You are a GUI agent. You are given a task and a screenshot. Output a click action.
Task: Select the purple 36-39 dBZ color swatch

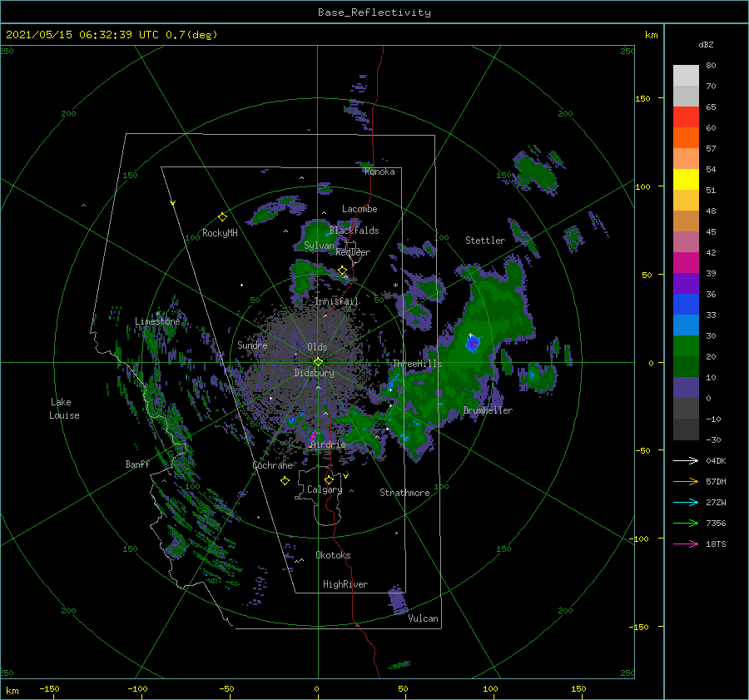(x=686, y=283)
